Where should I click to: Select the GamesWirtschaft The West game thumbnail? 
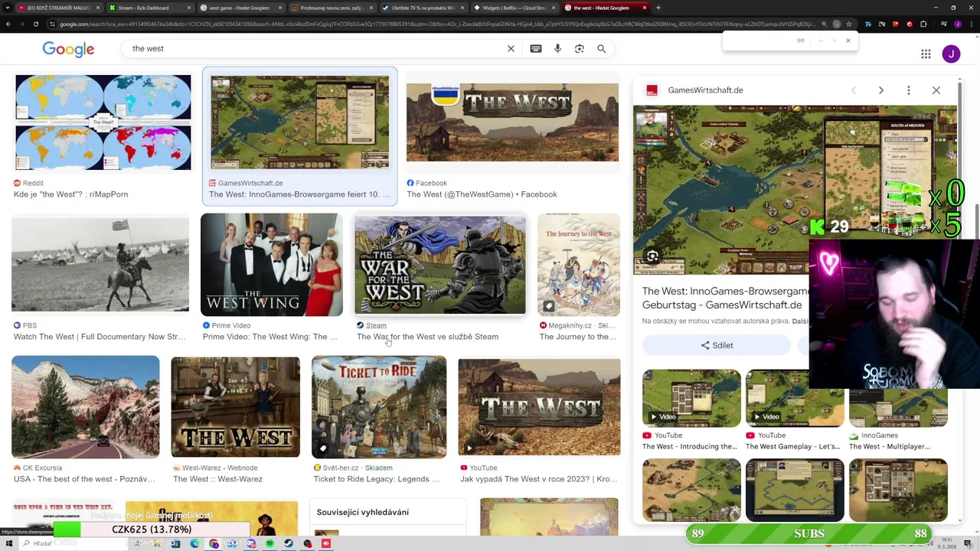pos(299,122)
